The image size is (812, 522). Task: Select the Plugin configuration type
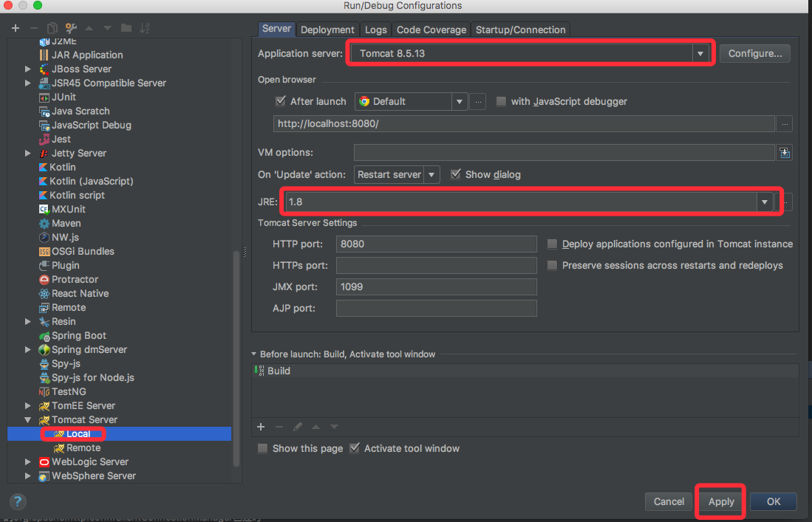(x=65, y=265)
